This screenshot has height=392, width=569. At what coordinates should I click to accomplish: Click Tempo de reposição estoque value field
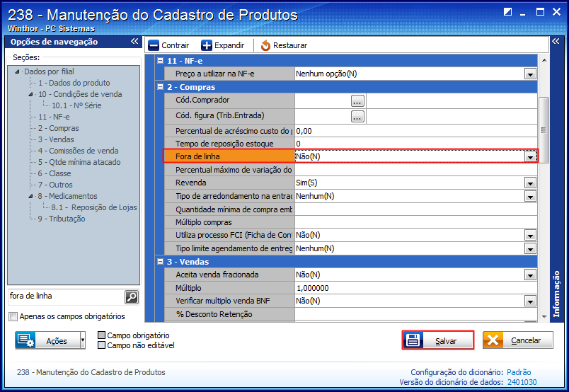point(416,144)
